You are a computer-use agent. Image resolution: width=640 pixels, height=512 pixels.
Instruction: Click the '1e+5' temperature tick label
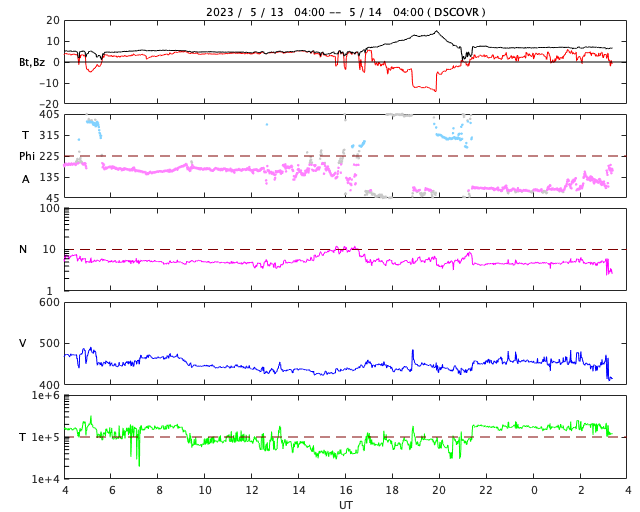pos(46,437)
